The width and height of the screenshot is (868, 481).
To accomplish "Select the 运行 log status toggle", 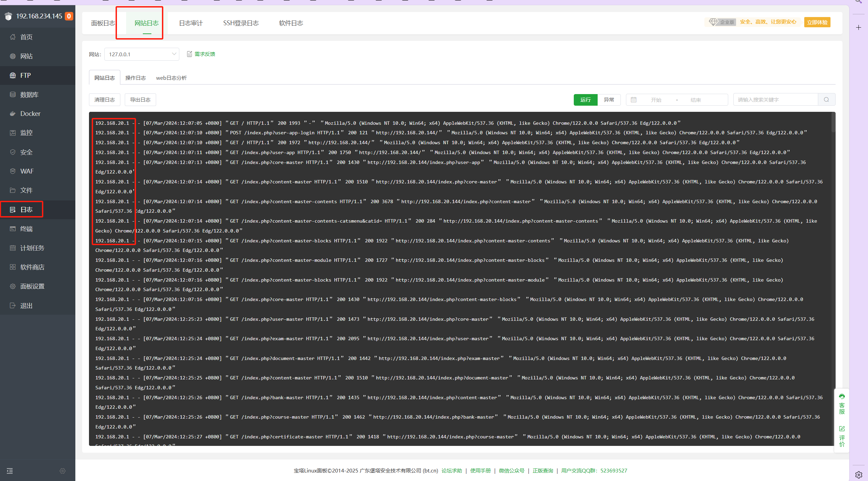I will click(x=585, y=100).
